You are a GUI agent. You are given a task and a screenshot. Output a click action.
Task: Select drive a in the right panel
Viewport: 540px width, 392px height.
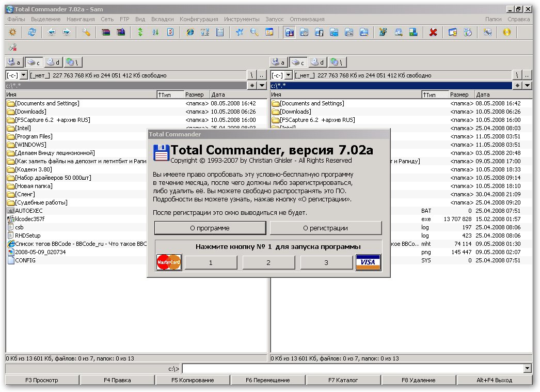[x=279, y=62]
